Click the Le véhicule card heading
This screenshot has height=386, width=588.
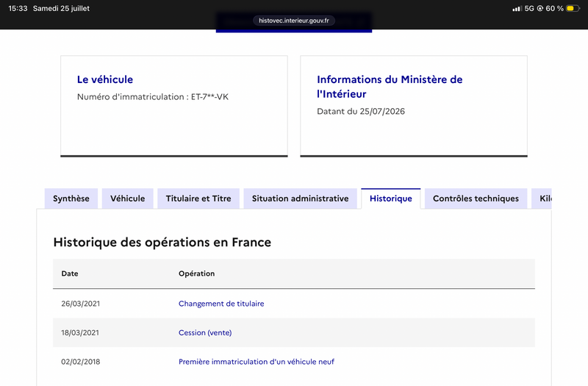[x=105, y=79]
